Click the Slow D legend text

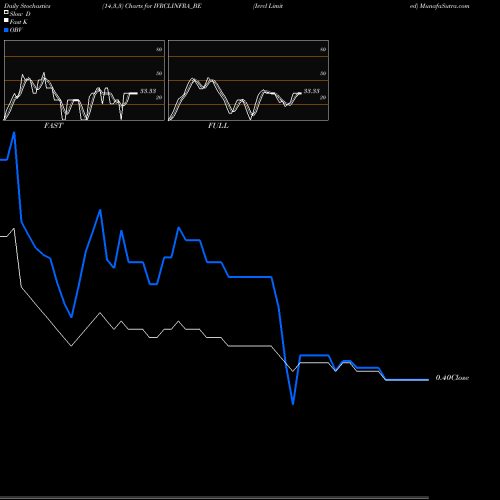pos(20,14)
